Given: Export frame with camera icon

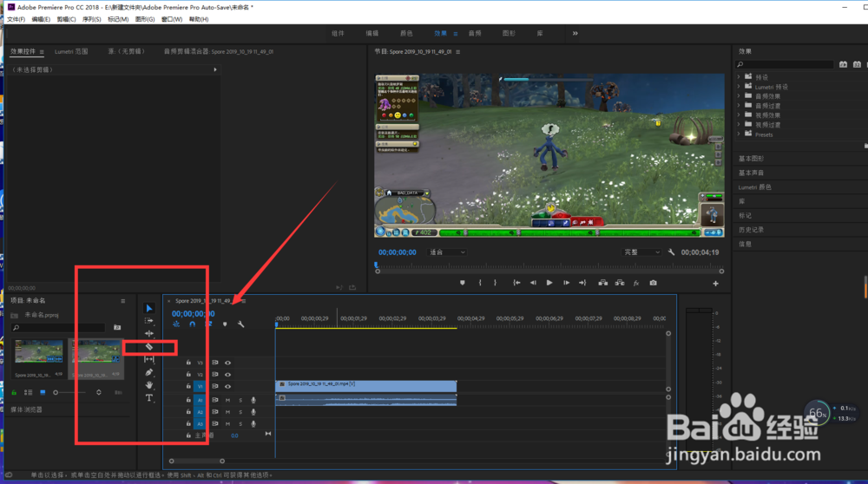Looking at the screenshot, I should point(654,283).
